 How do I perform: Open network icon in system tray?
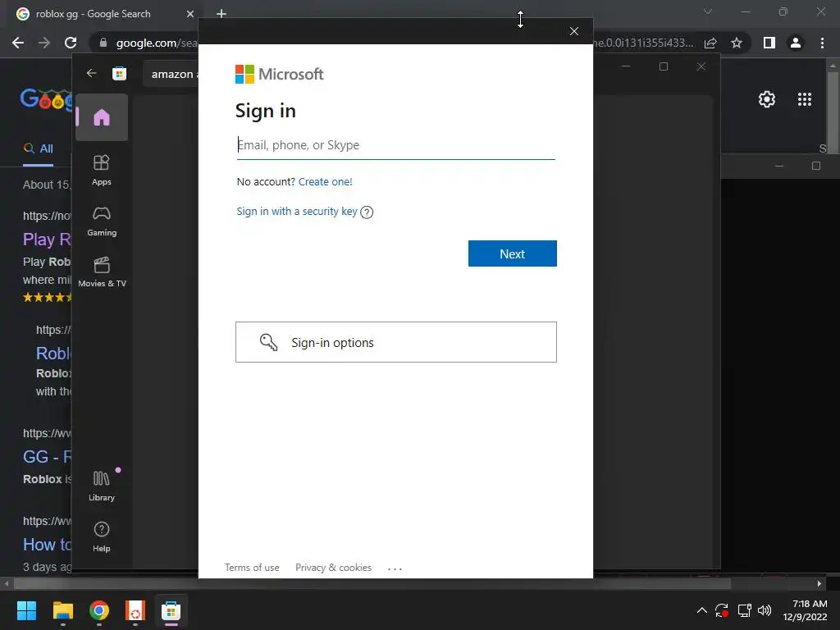(x=744, y=610)
